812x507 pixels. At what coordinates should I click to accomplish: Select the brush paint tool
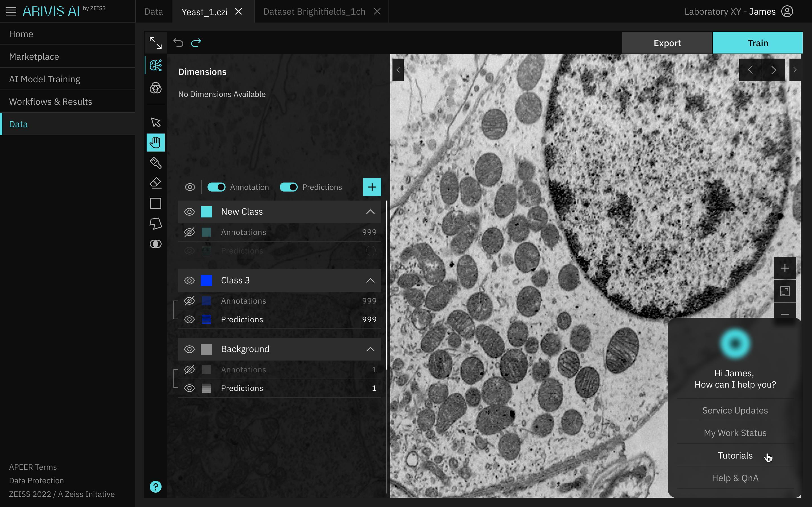(x=155, y=163)
